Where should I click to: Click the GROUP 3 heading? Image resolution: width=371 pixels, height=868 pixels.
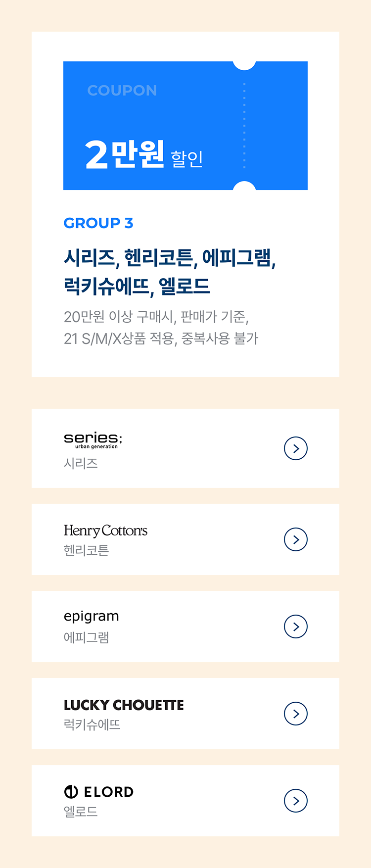coord(98,223)
